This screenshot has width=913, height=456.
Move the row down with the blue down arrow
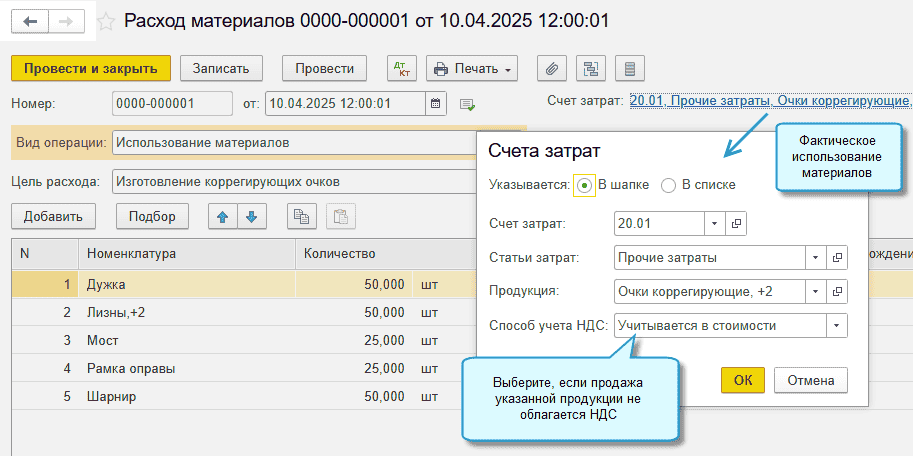[252, 216]
